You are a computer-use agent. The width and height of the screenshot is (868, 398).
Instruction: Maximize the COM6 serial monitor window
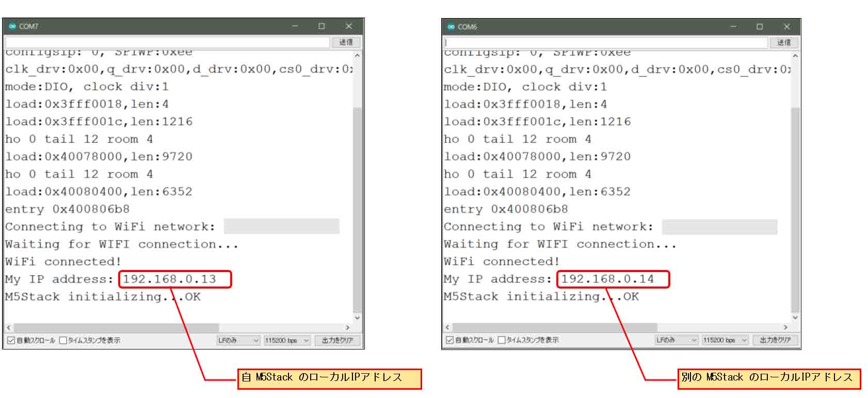[760, 26]
